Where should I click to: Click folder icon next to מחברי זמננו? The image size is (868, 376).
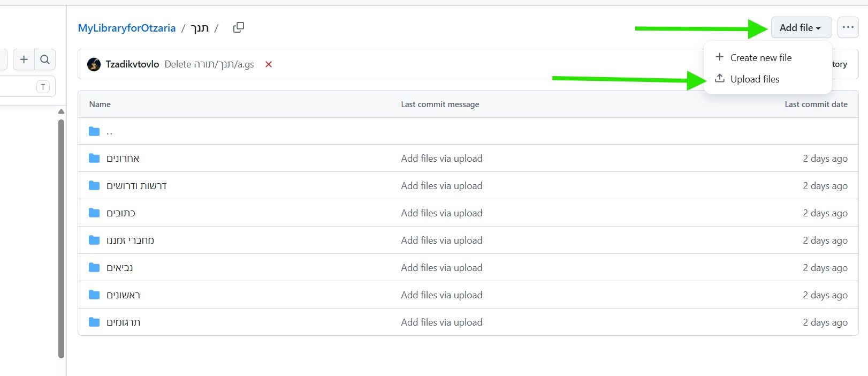click(94, 240)
